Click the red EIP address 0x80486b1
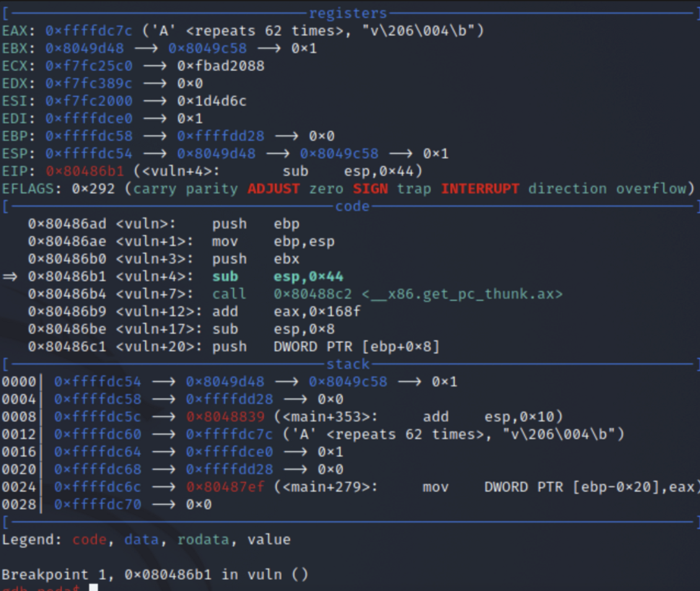This screenshot has width=700, height=591. pos(84,171)
